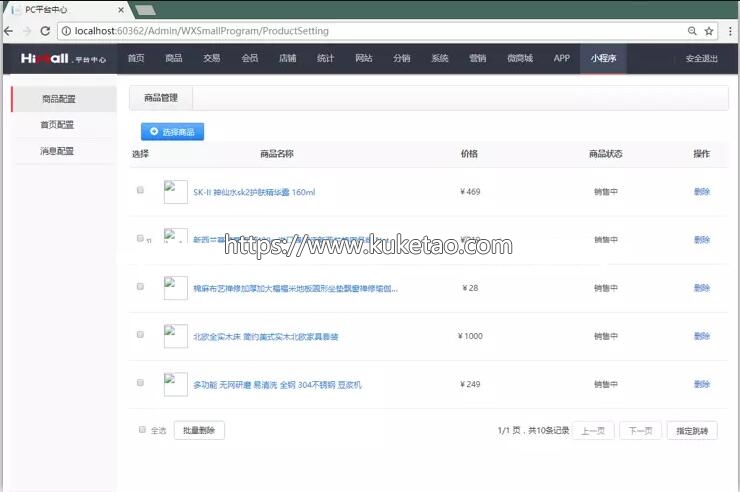This screenshot has height=492, width=740.
Task: Check the box for SK-II 神仙水 product
Action: pyautogui.click(x=140, y=190)
